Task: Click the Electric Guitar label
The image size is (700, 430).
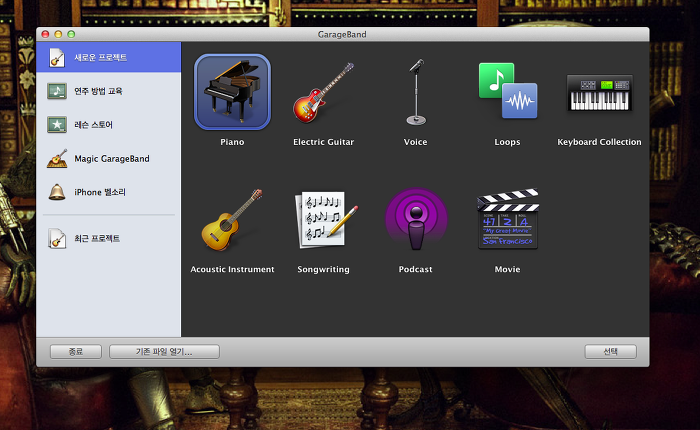Action: pyautogui.click(x=324, y=142)
